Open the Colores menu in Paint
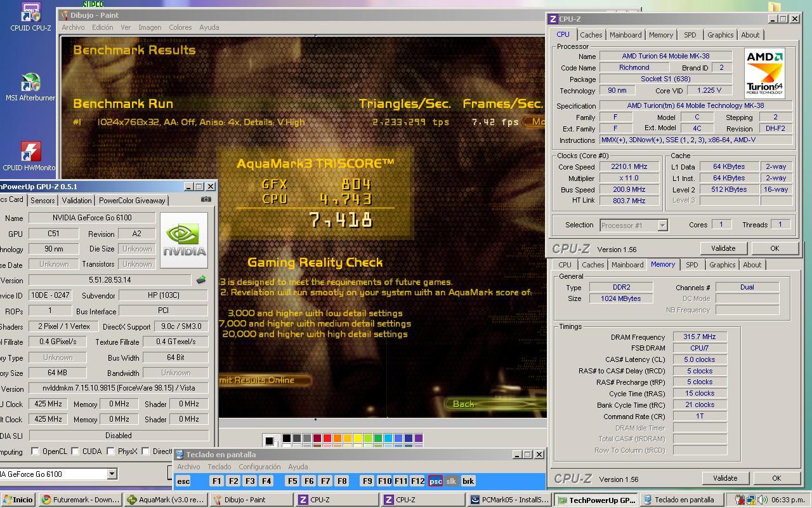812x508 pixels. (x=180, y=27)
